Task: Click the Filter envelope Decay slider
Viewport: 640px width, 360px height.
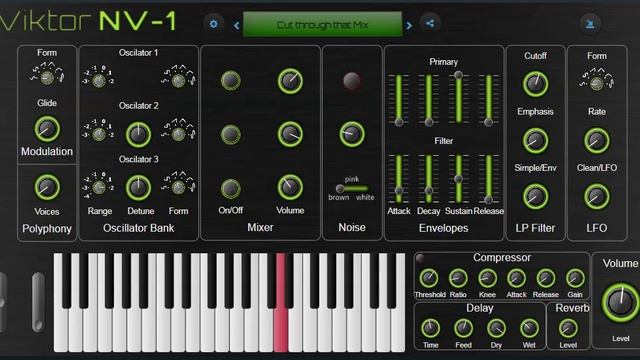Action: pyautogui.click(x=429, y=178)
